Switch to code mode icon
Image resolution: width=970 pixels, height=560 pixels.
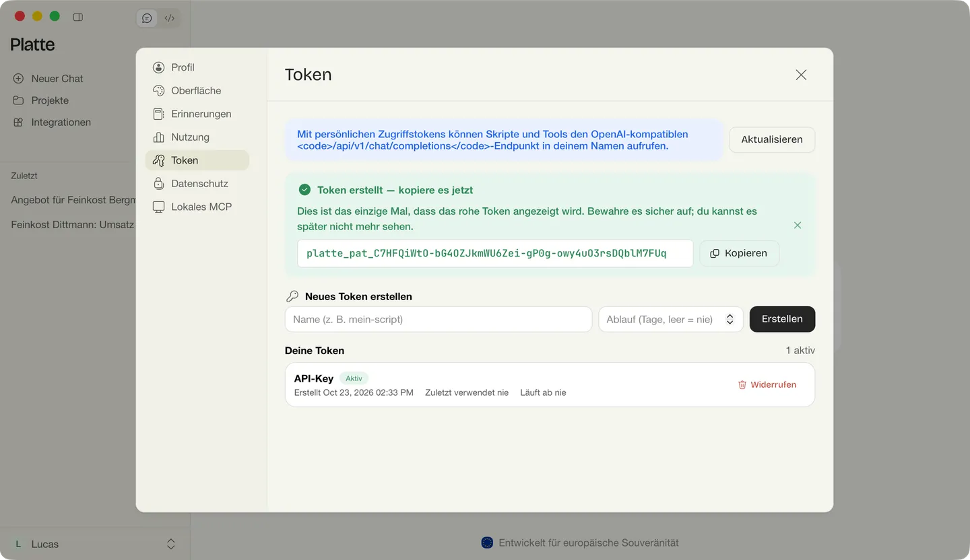click(x=170, y=18)
